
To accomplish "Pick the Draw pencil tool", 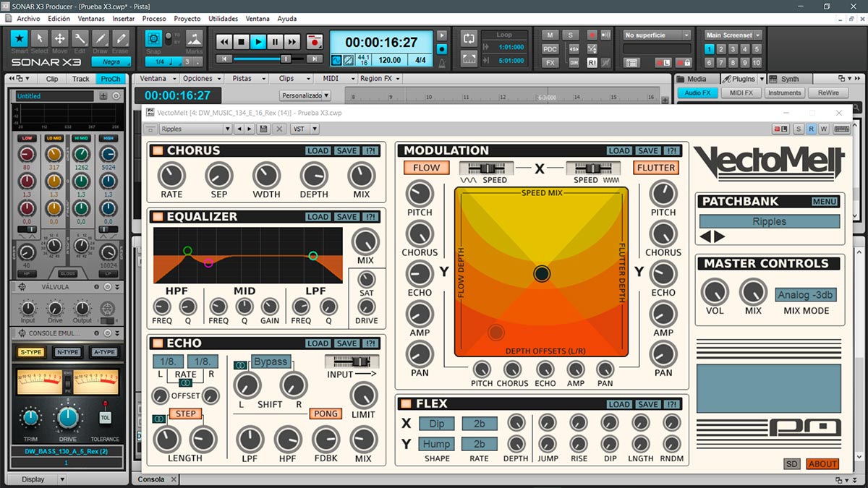I will click(x=101, y=38).
